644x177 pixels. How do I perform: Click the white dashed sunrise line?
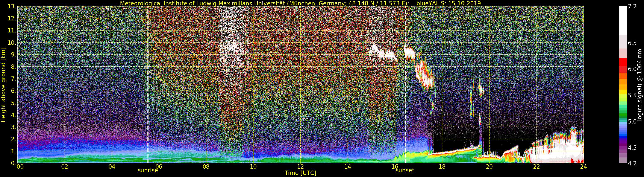tap(148, 85)
